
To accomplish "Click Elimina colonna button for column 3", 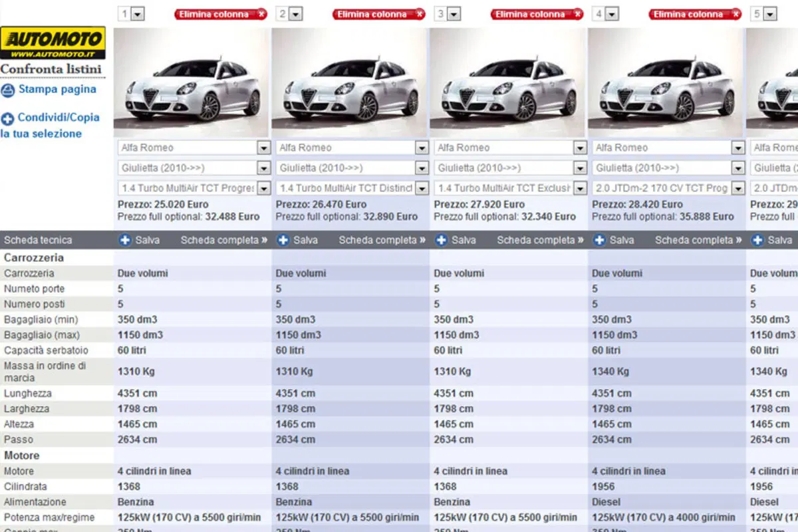I will pos(537,14).
